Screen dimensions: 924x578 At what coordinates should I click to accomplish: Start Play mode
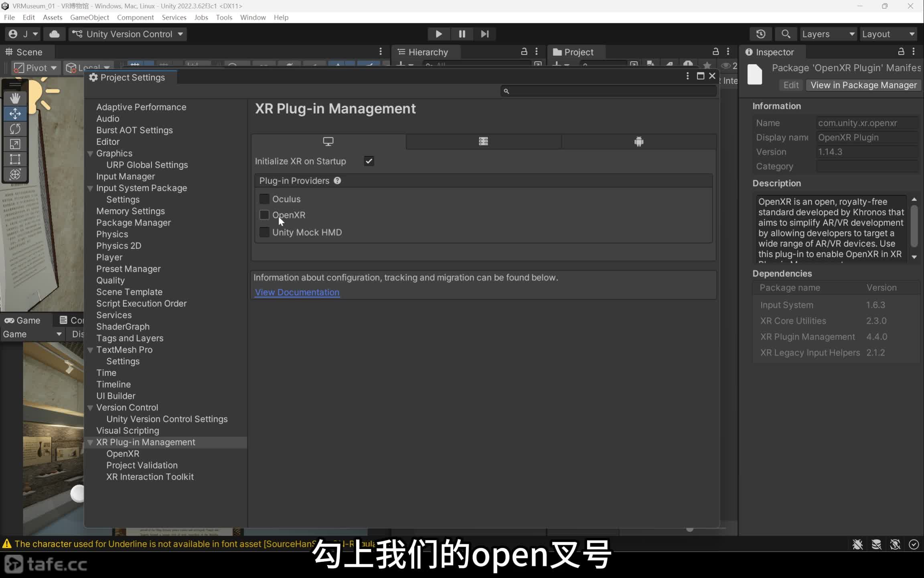tap(439, 34)
